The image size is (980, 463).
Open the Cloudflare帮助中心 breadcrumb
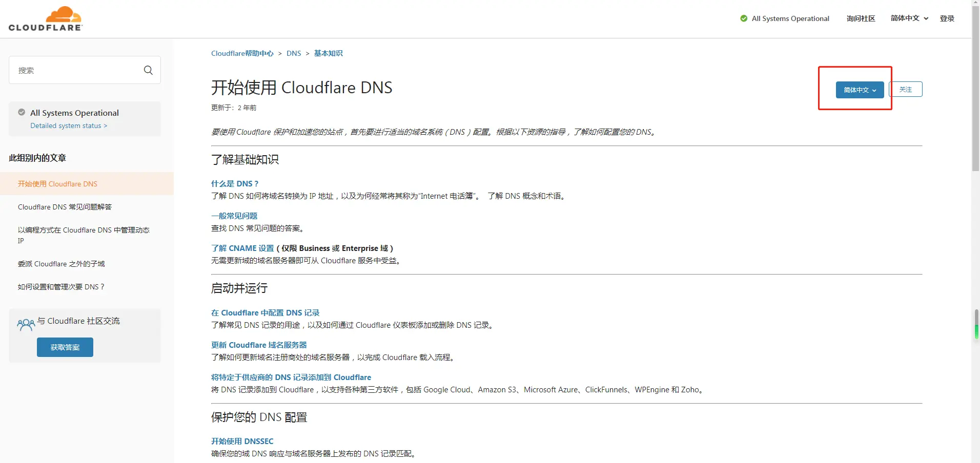coord(242,53)
